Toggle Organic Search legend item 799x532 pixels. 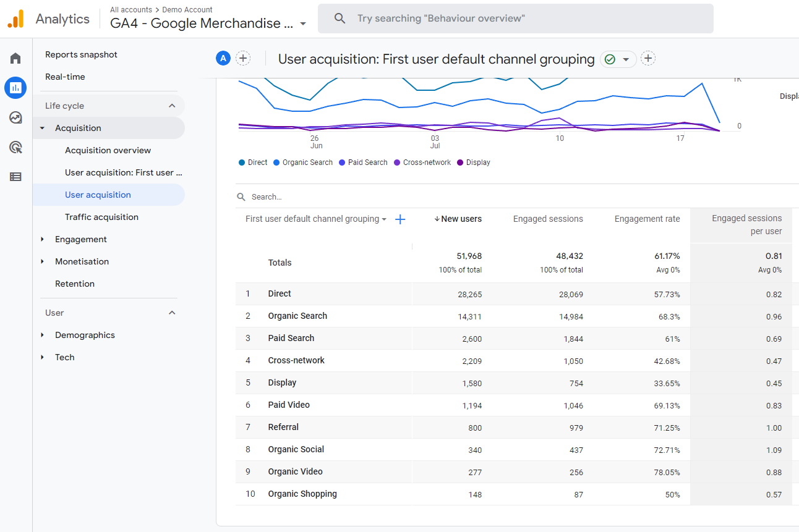pos(303,163)
